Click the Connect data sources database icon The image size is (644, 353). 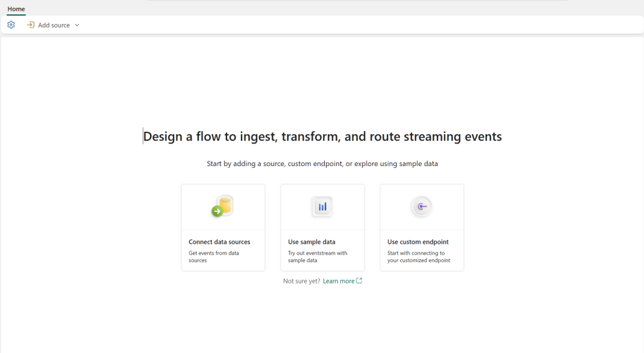[223, 206]
